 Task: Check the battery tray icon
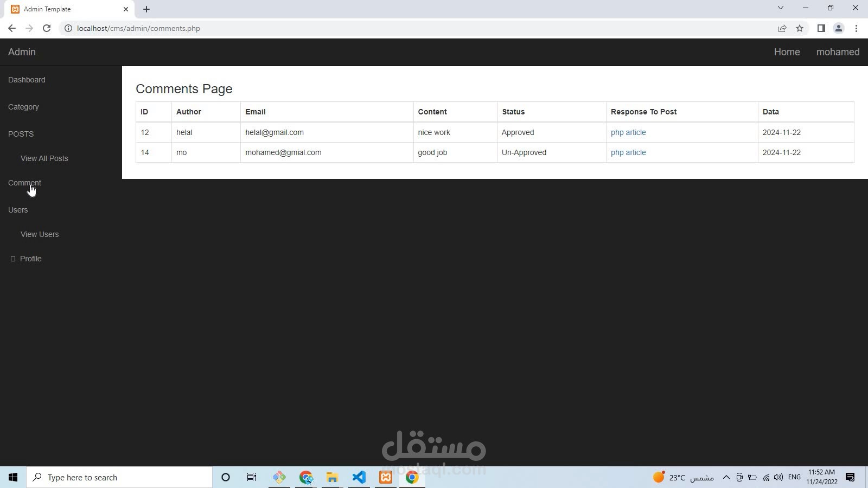pos(752,477)
